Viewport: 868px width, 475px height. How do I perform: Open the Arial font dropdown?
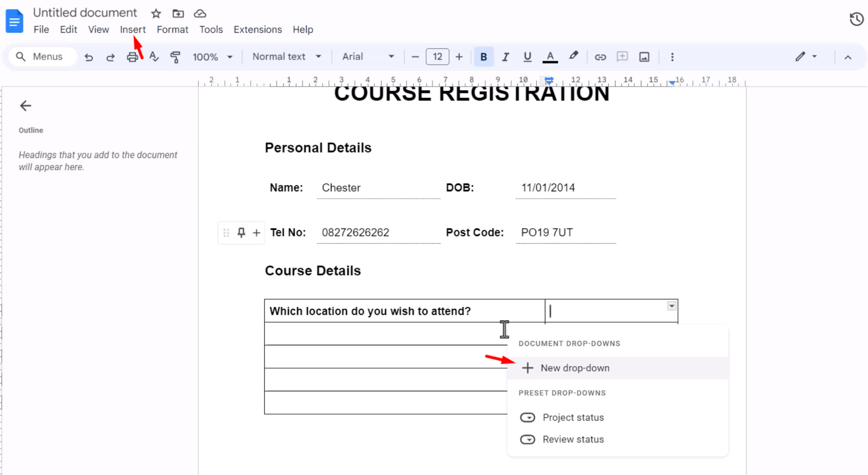tap(368, 57)
